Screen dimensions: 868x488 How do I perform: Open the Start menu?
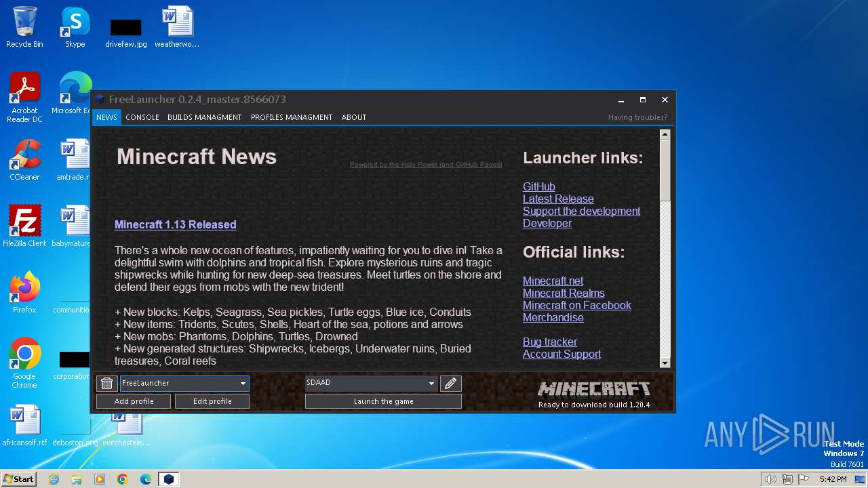coord(18,479)
